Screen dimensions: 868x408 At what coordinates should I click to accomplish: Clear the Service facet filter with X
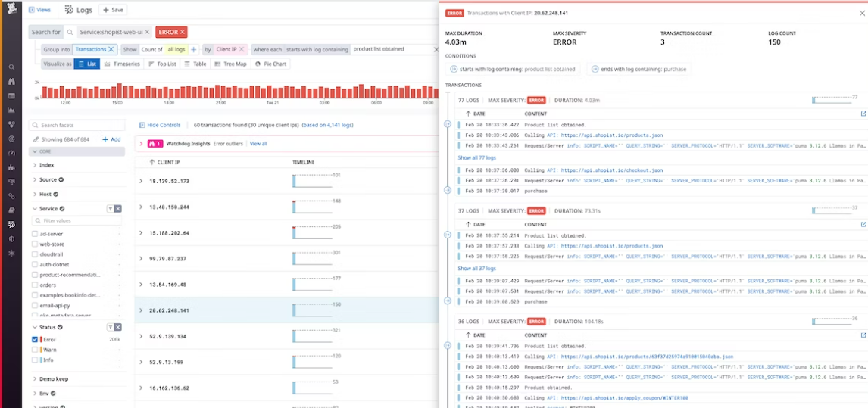[x=118, y=209]
